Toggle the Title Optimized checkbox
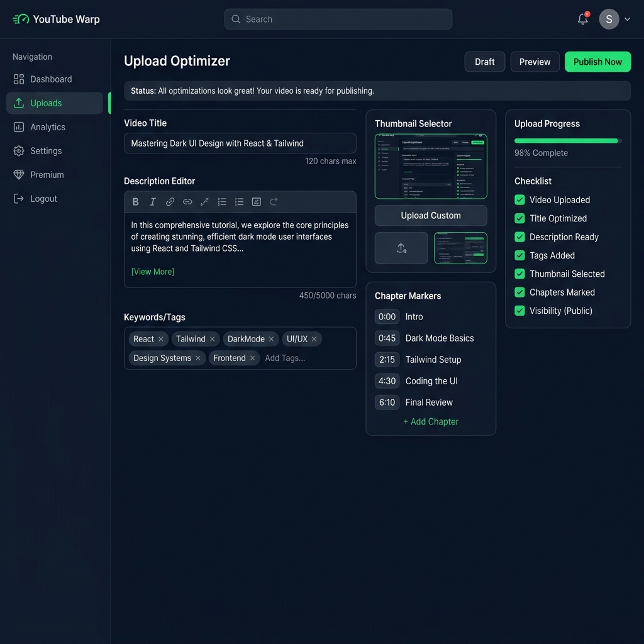Viewport: 644px width, 644px height. point(519,218)
